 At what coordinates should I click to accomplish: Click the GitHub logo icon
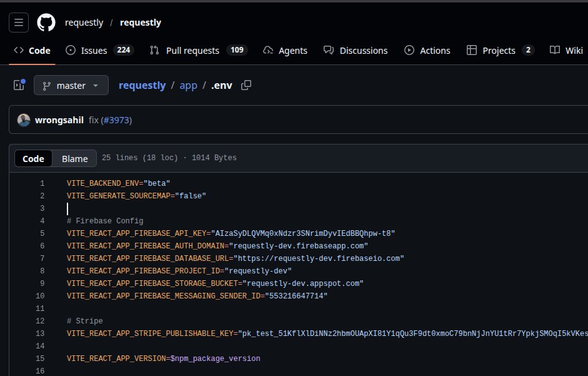click(x=46, y=23)
